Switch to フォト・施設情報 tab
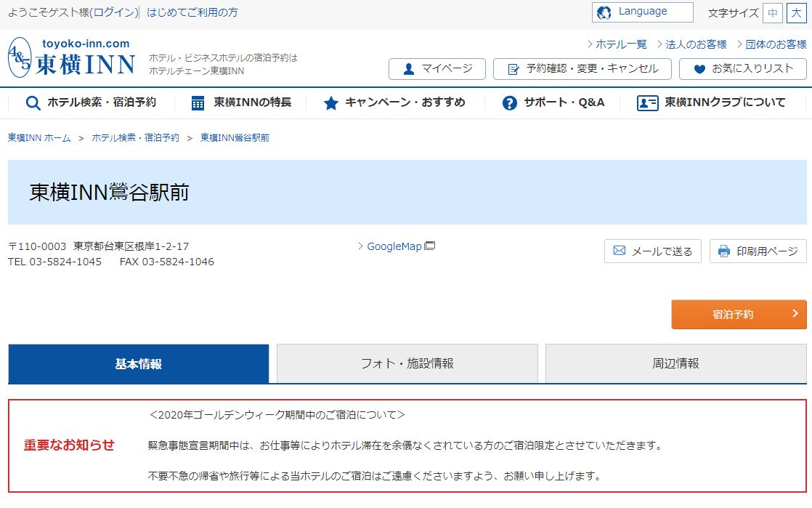Screen dimensions: 812x508 pyautogui.click(x=407, y=364)
